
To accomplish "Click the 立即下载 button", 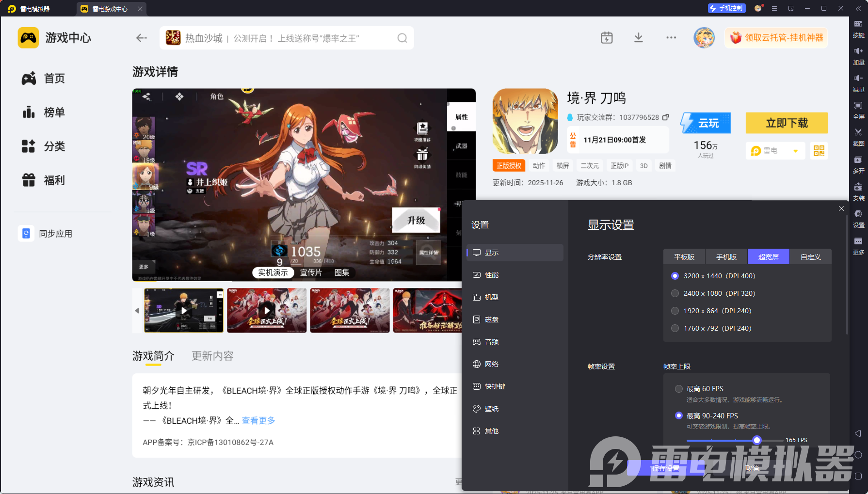I will click(787, 123).
